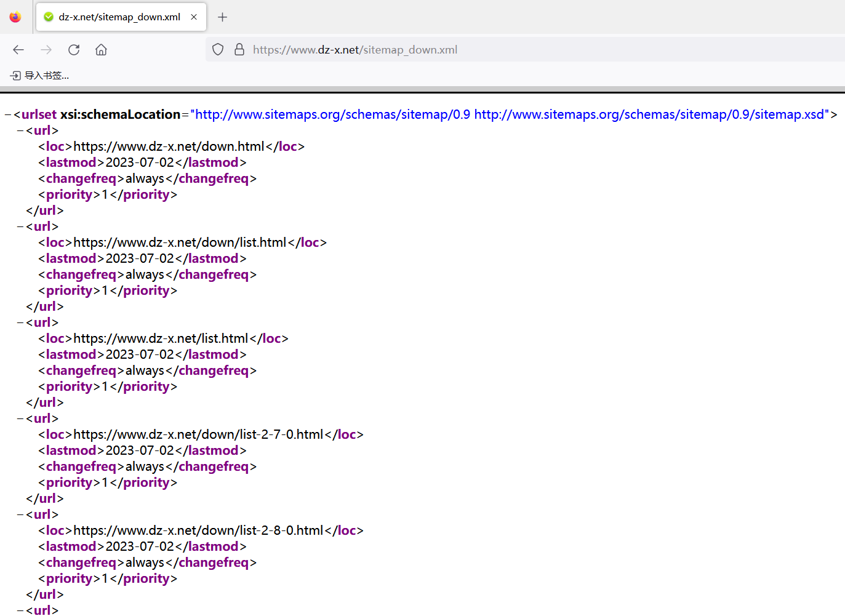Click the Firefox logo icon
845x616 pixels.
[x=15, y=17]
